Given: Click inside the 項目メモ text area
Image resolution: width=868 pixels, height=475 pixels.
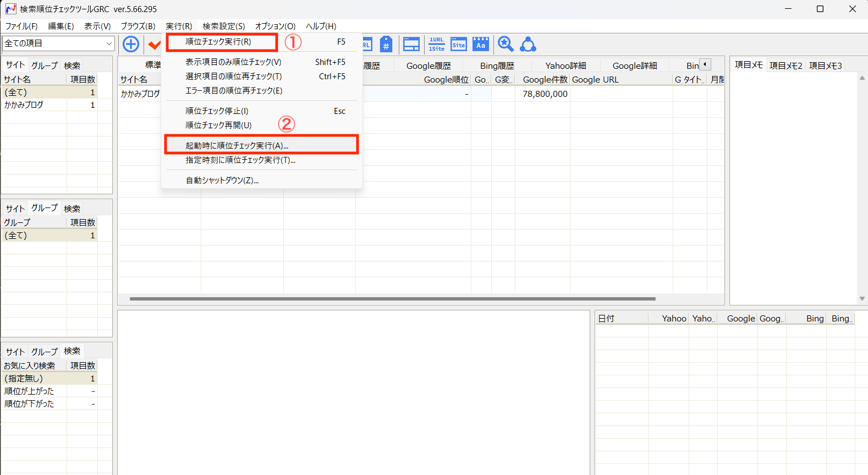Looking at the screenshot, I should pyautogui.click(x=794, y=187).
